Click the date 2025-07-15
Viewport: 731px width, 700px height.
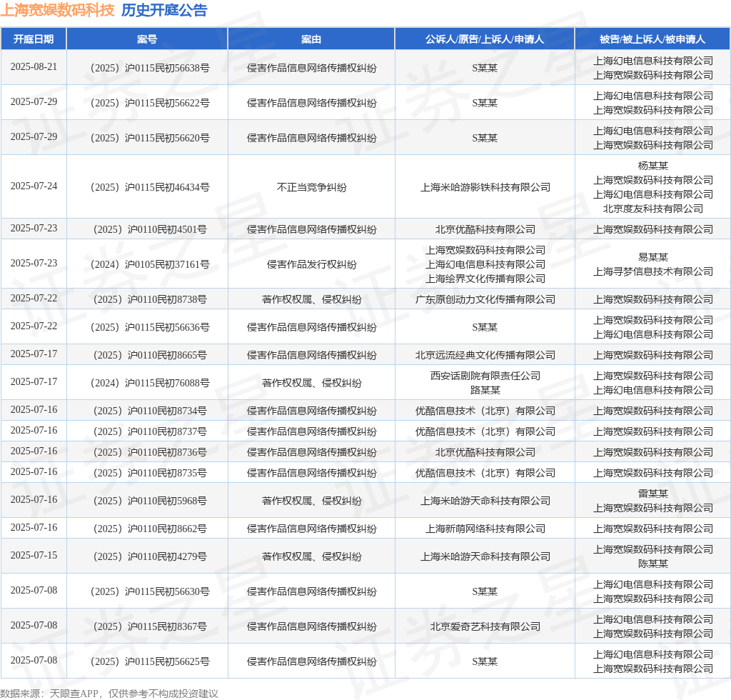[x=34, y=555]
